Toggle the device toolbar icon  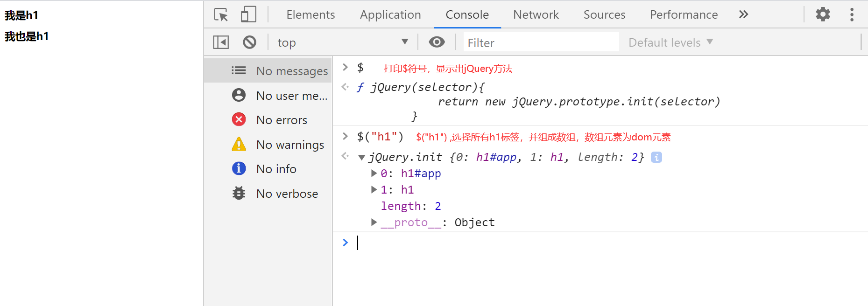[x=248, y=14]
